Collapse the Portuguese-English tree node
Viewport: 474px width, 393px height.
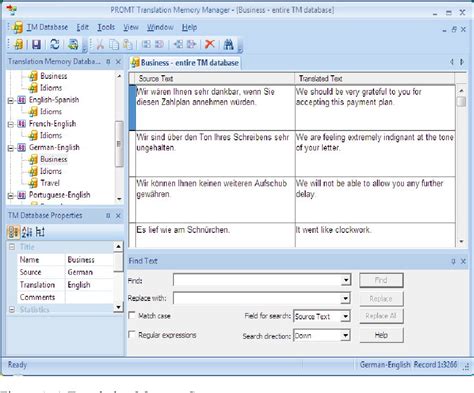(x=11, y=195)
